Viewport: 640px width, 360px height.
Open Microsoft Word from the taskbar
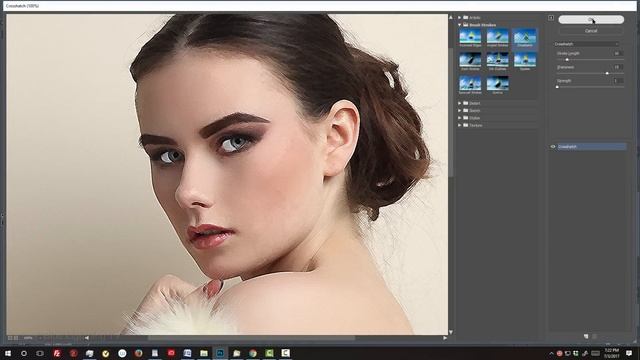coord(187,353)
